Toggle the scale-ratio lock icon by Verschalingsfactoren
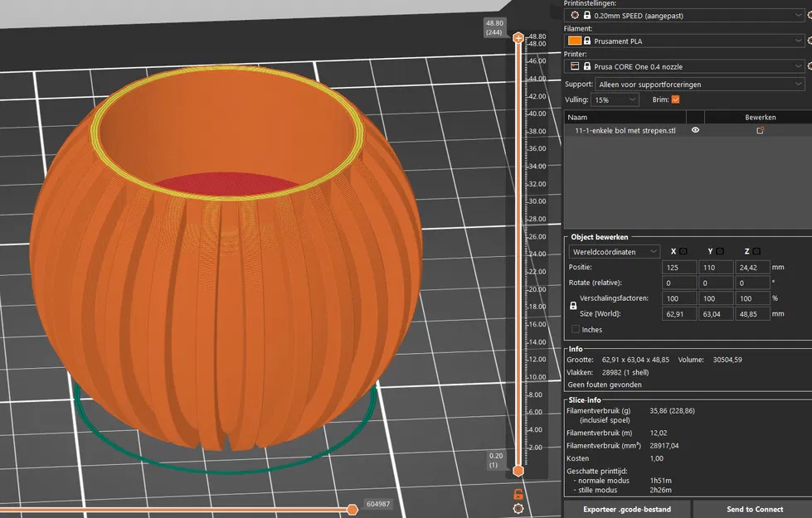This screenshot has height=518, width=812. click(x=573, y=306)
